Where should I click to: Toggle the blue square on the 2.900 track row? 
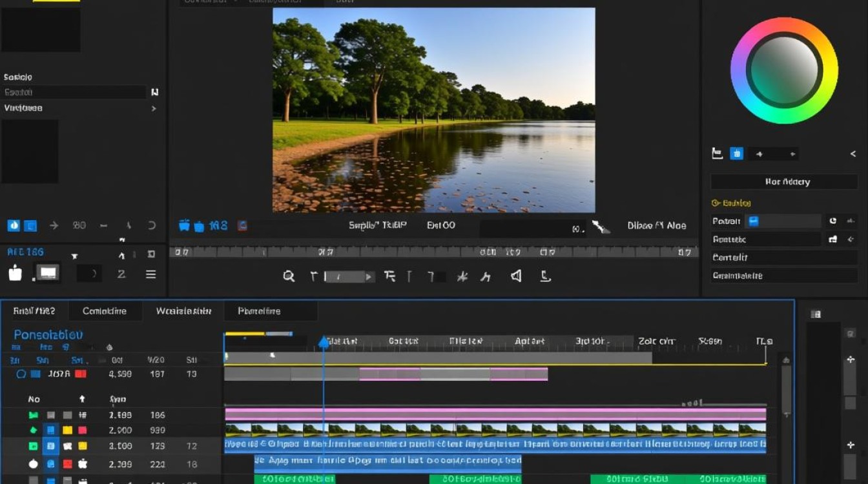click(51, 430)
